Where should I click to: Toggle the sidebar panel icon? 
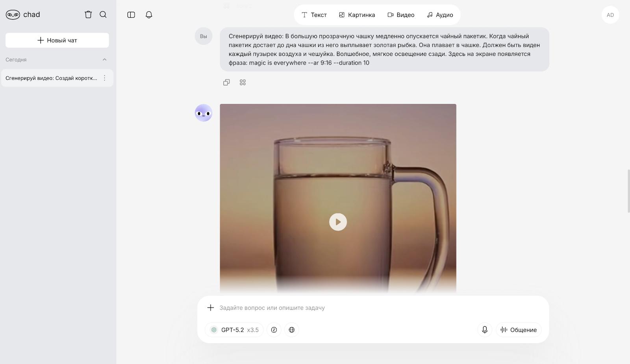131,15
